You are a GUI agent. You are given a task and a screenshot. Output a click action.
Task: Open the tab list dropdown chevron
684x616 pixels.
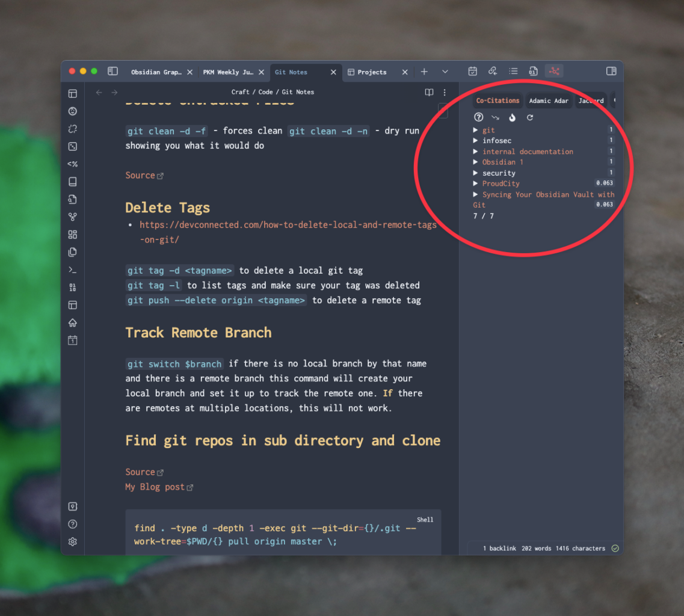(445, 72)
